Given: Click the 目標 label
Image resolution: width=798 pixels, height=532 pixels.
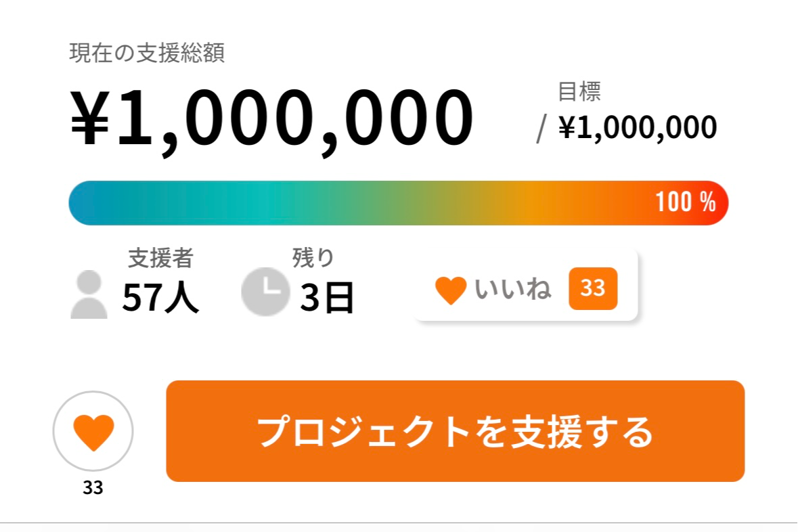Looking at the screenshot, I should pyautogui.click(x=579, y=91).
